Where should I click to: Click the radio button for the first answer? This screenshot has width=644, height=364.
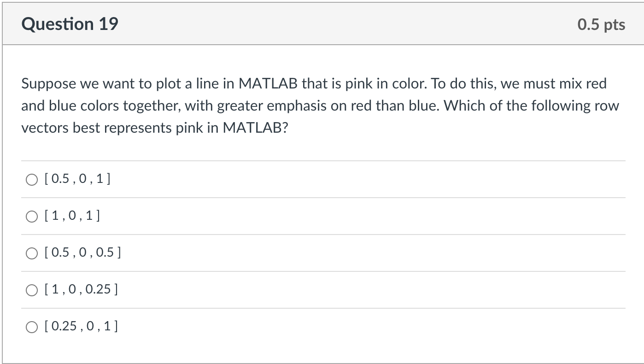[x=31, y=179]
